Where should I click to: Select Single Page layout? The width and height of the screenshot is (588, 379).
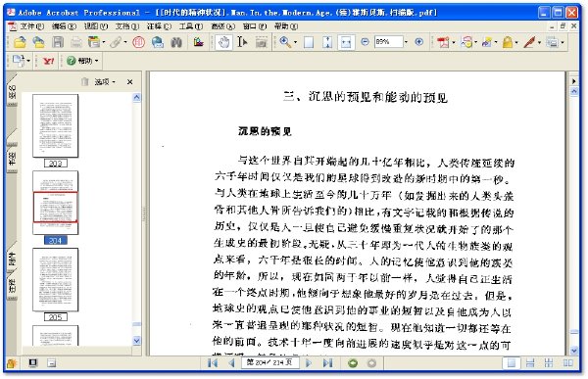point(512,363)
